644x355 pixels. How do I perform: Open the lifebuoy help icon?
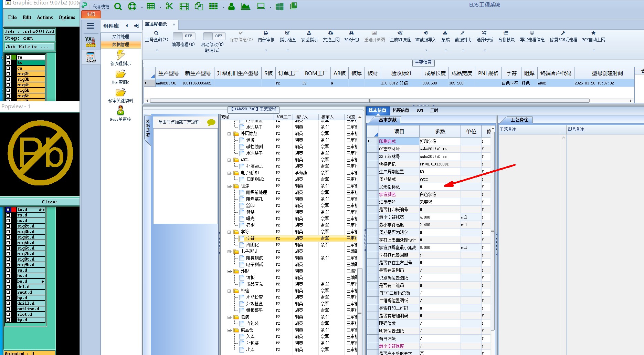coord(132,7)
